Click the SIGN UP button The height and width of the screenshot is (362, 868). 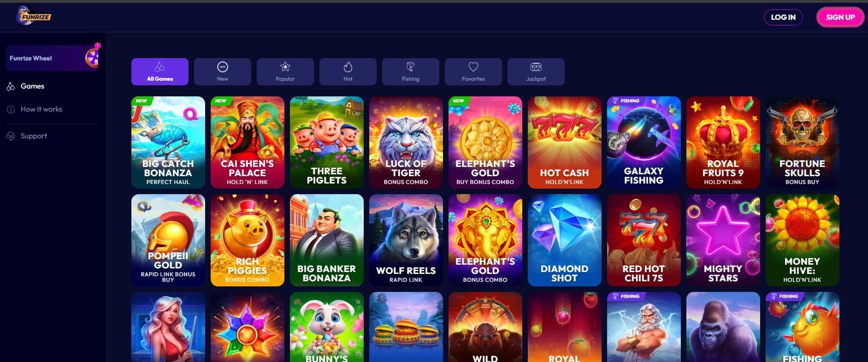tap(840, 17)
